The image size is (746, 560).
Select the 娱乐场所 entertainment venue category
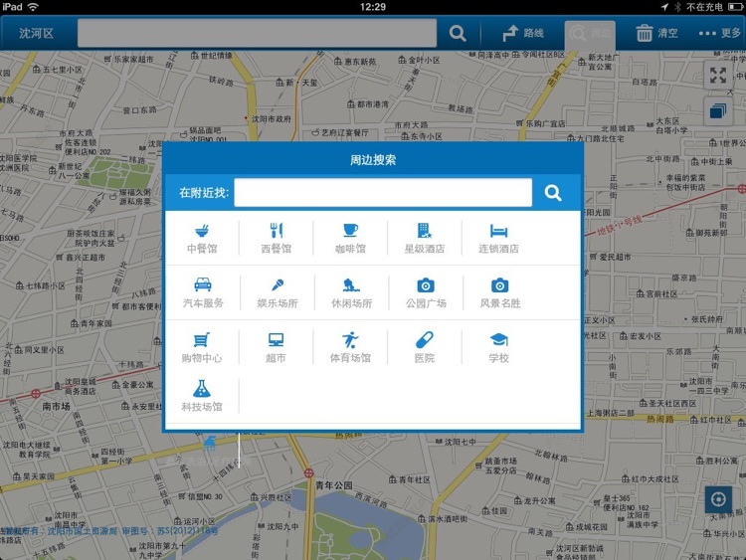277,292
